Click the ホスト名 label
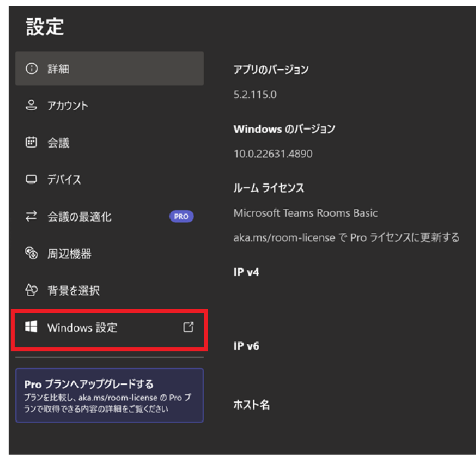 (x=251, y=405)
